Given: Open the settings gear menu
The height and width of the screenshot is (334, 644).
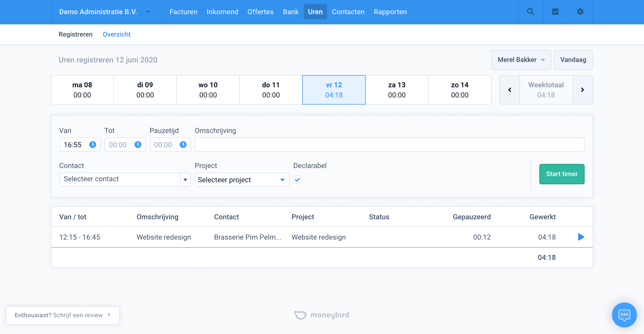Looking at the screenshot, I should (580, 12).
